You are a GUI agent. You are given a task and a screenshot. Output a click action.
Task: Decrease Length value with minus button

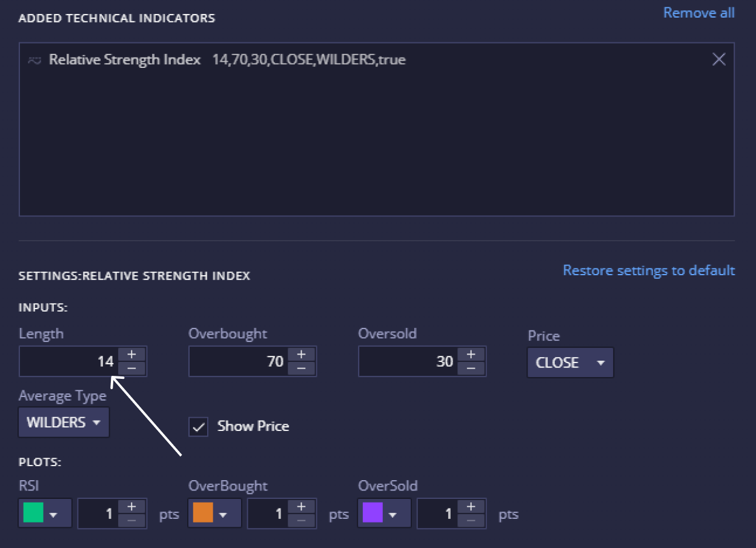pyautogui.click(x=132, y=369)
